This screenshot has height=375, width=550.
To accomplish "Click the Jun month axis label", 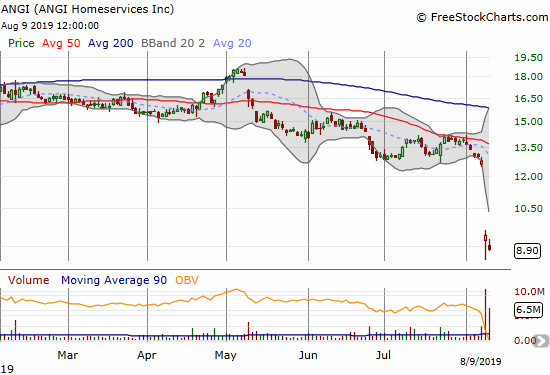I will click(x=308, y=355).
